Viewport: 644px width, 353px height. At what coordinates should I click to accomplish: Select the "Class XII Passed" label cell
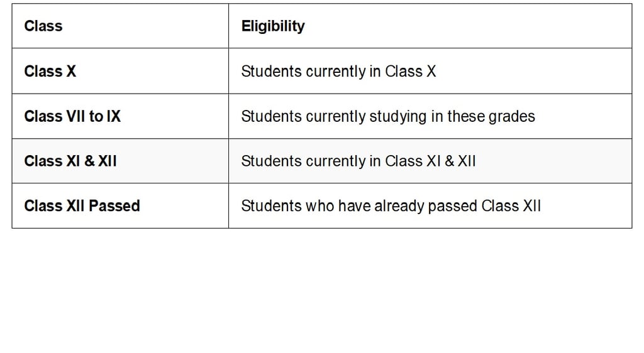click(82, 206)
